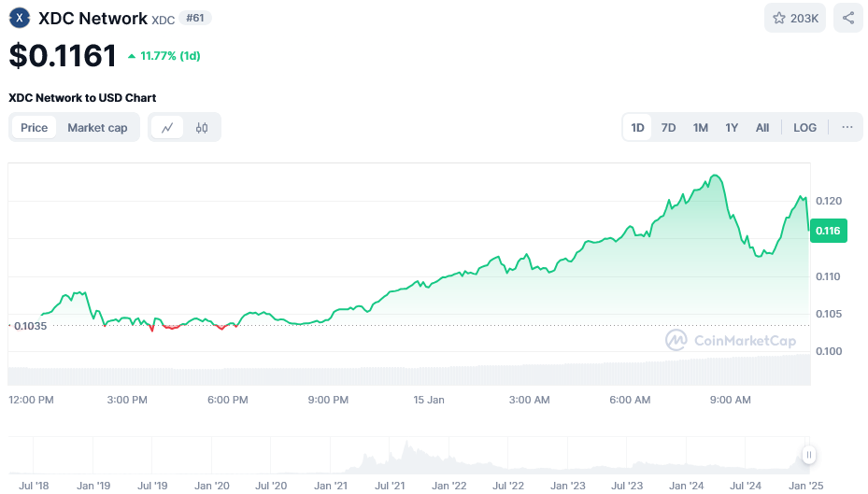Click the 0.110 y-axis value
The image size is (868, 494).
pyautogui.click(x=828, y=276)
